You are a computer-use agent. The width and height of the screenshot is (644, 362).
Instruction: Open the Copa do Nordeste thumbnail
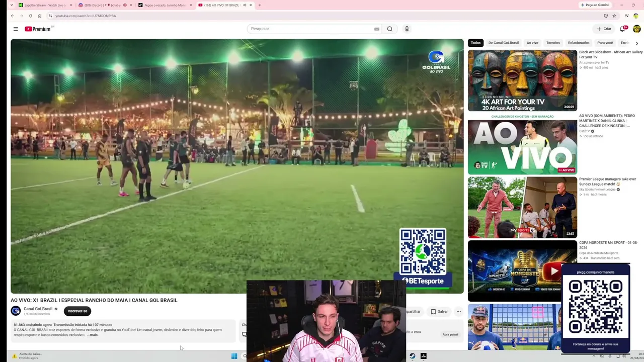click(522, 271)
